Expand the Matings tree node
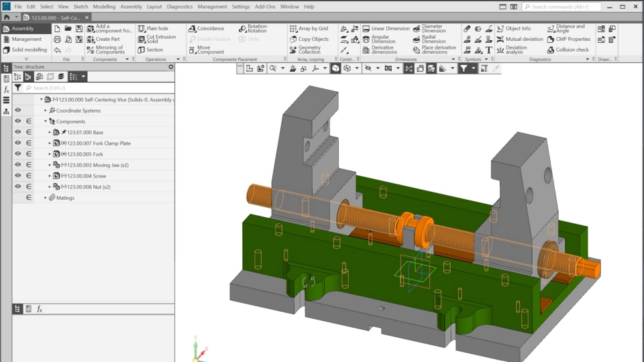 tap(46, 198)
